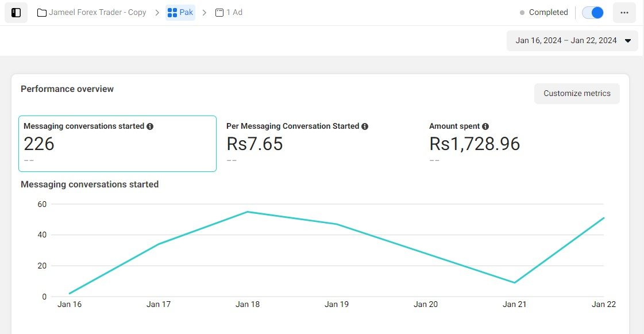The width and height of the screenshot is (644, 334).
Task: Click the chevron after the campaign name
Action: click(157, 13)
